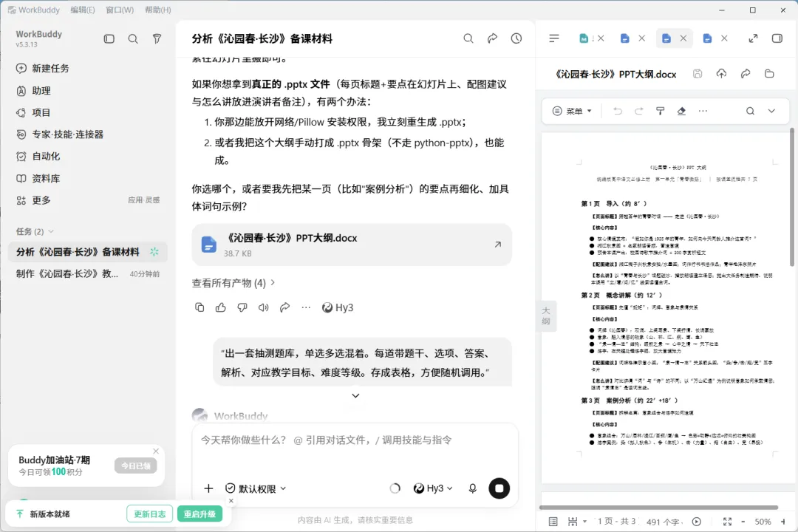The height and width of the screenshot is (532, 798).
Task: Search inside the document viewer
Action: tap(750, 111)
